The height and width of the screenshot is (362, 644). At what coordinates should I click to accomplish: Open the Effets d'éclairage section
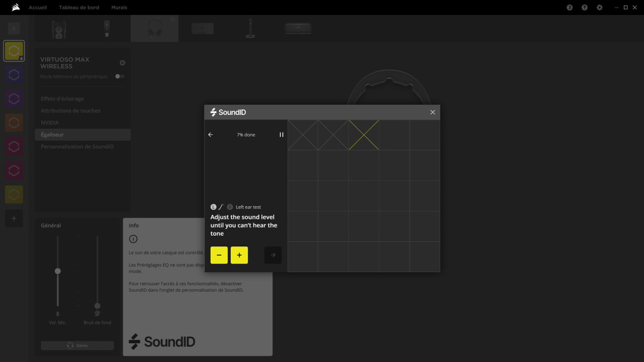tap(62, 99)
